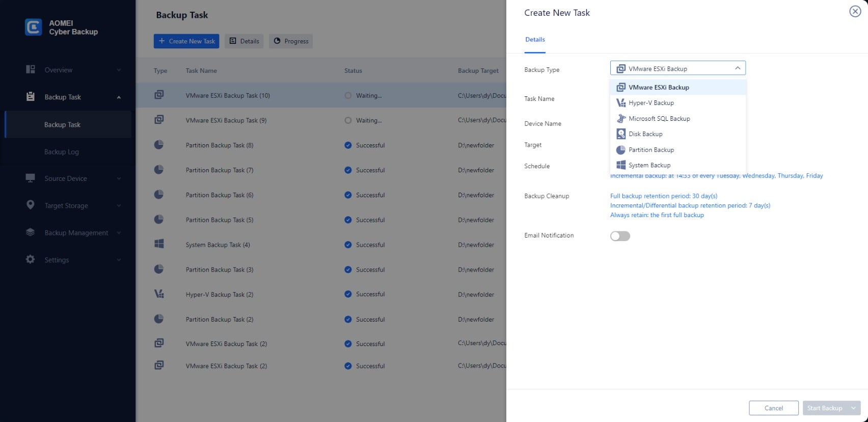Click the AOMEI Cyber Backup logo icon

point(34,27)
